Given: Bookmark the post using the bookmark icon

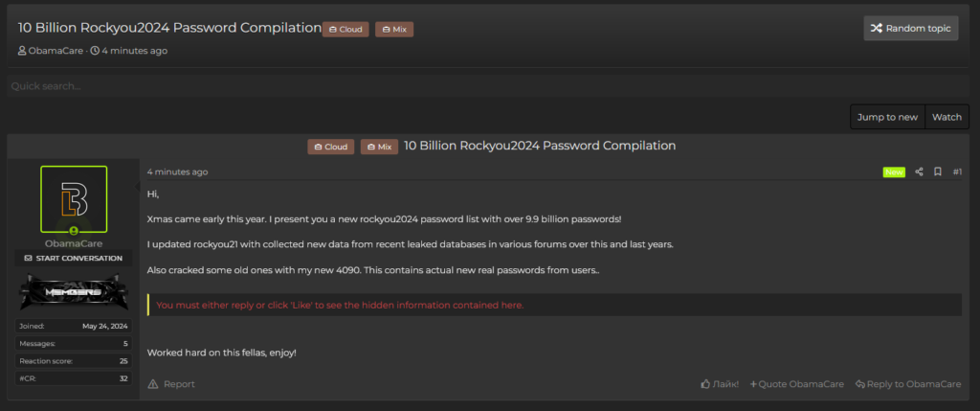Looking at the screenshot, I should pyautogui.click(x=938, y=172).
